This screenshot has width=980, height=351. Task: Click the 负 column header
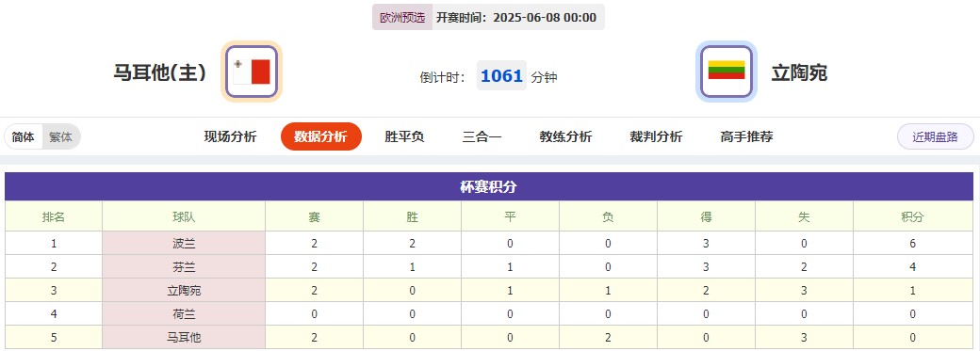point(608,216)
